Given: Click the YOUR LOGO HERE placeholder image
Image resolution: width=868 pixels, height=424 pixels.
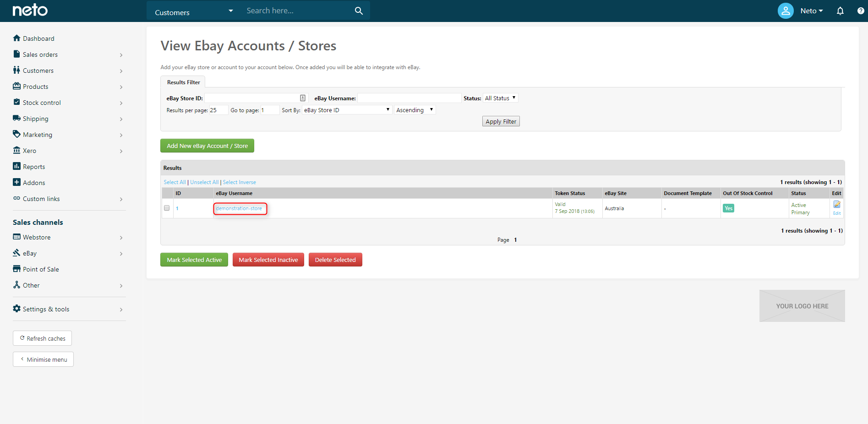Looking at the screenshot, I should coord(802,306).
